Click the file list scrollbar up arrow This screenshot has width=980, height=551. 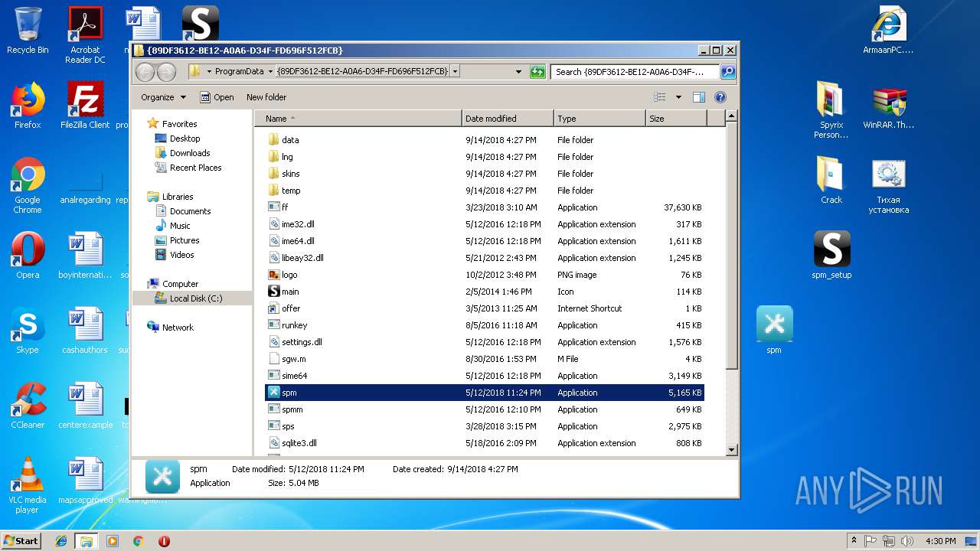pyautogui.click(x=731, y=116)
